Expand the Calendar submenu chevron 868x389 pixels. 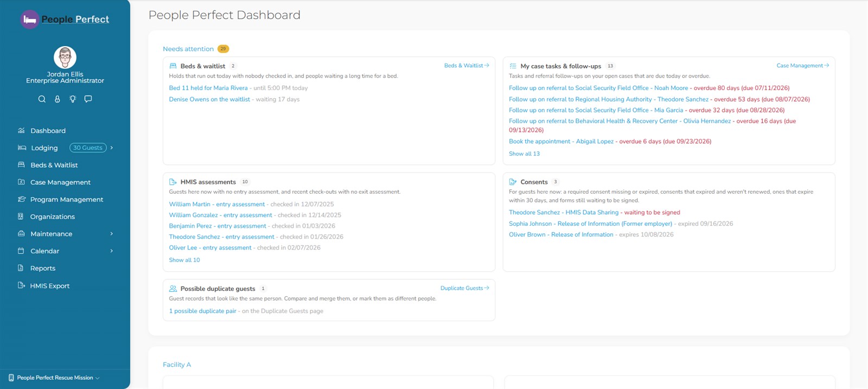pos(112,251)
